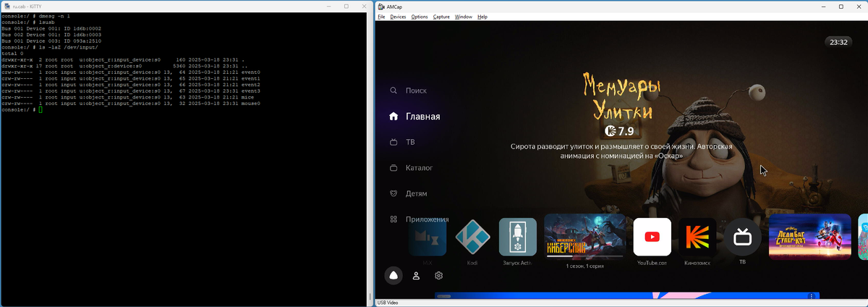Image resolution: width=868 pixels, height=307 pixels.
Task: Click the KiTTY icon in title bar
Action: (7, 7)
